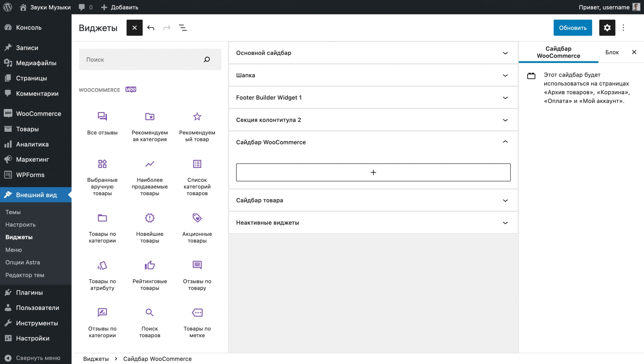Open the 'WPForms' menu item

36,175
